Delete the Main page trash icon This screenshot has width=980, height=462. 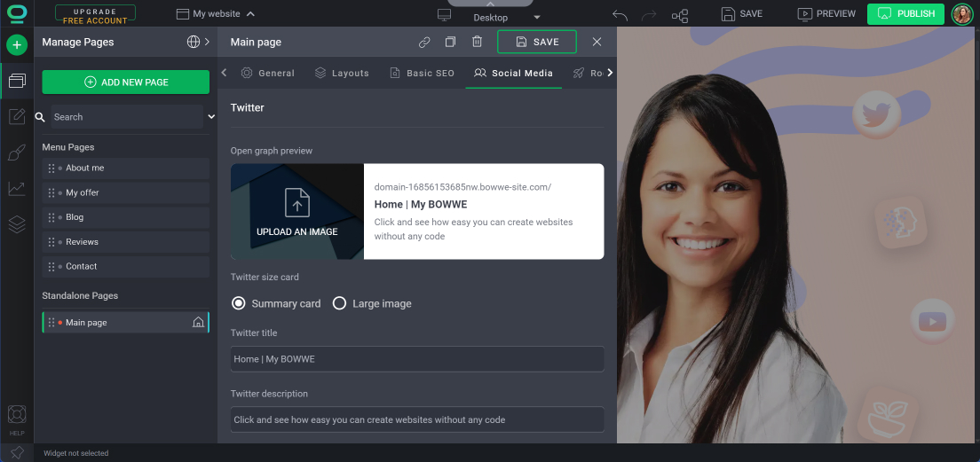coord(477,42)
